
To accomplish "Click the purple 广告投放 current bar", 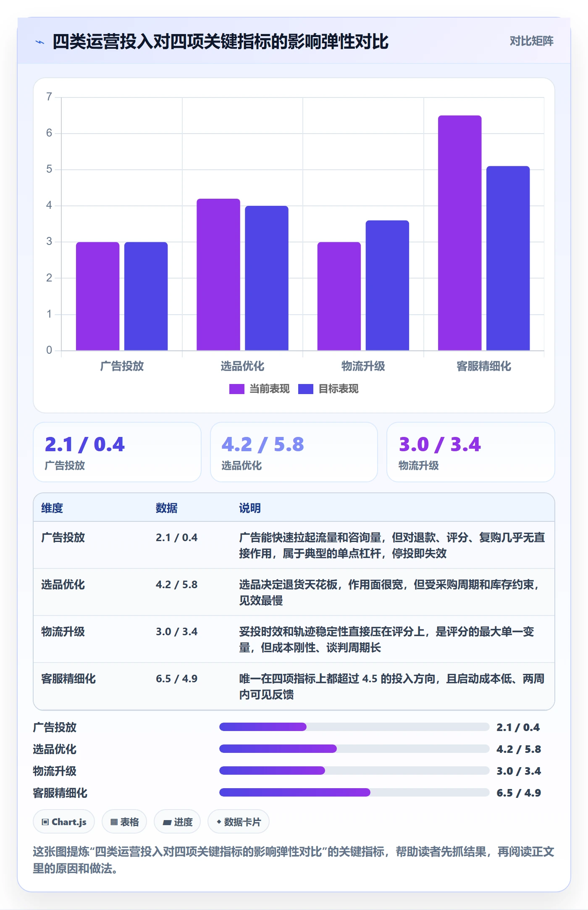I will click(97, 296).
